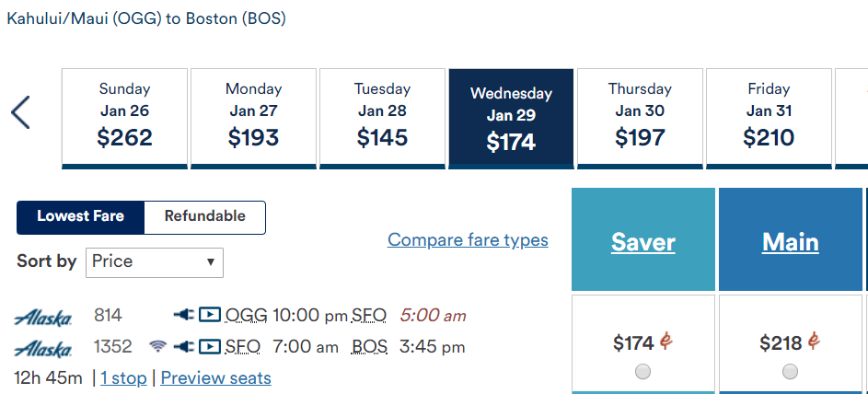This screenshot has height=394, width=868.
Task: Select the $218 Main fare radio button
Action: tap(790, 372)
